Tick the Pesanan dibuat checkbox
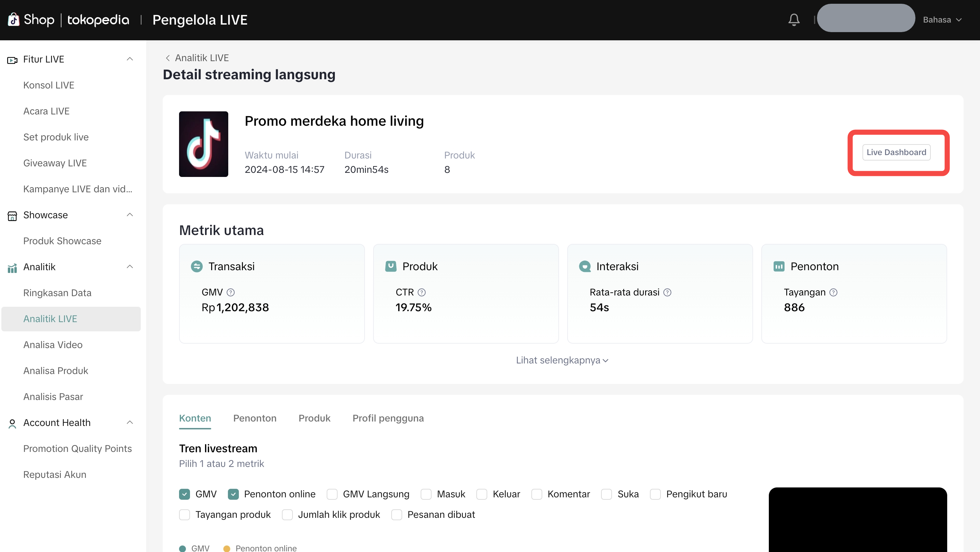This screenshot has height=552, width=980. pyautogui.click(x=396, y=515)
